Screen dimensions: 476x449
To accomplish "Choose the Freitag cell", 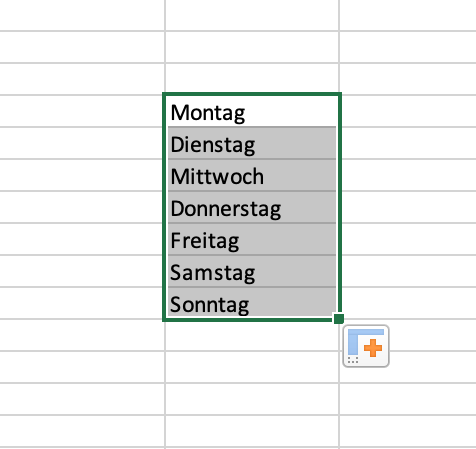I will tap(252, 239).
